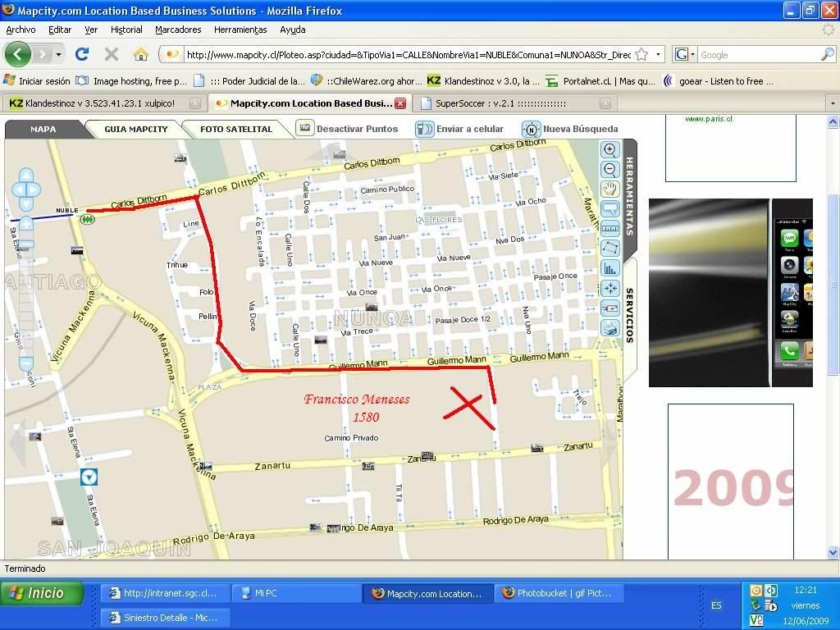Click the yellow clock tray icon
The width and height of the screenshot is (840, 630).
click(x=756, y=591)
